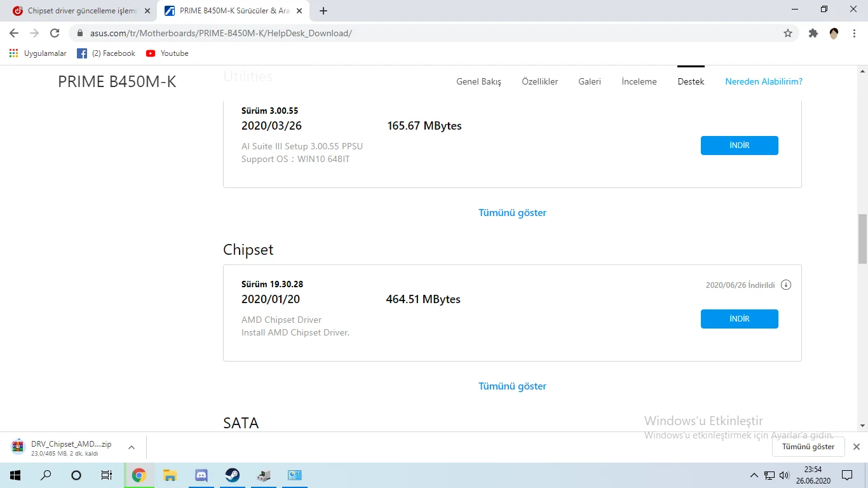Open the Windows Start menu

tap(15, 475)
